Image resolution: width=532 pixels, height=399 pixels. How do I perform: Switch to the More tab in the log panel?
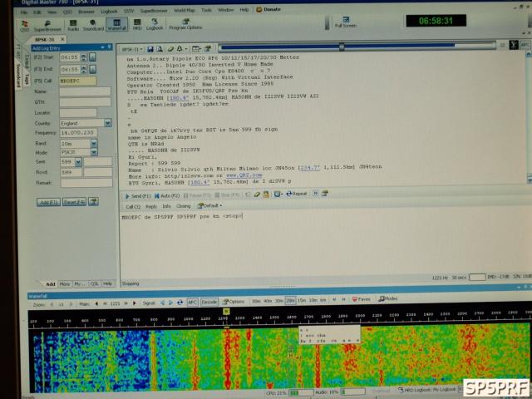(x=65, y=284)
